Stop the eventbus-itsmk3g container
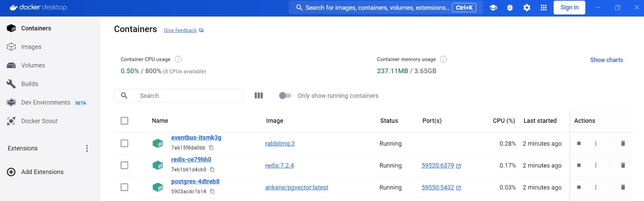The height and width of the screenshot is (201, 644). point(579,143)
